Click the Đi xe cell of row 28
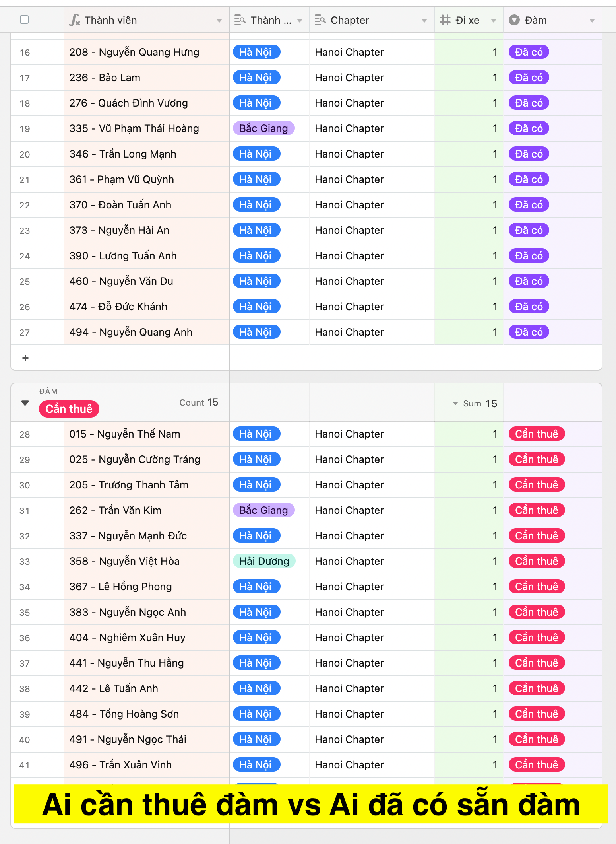 pos(469,434)
